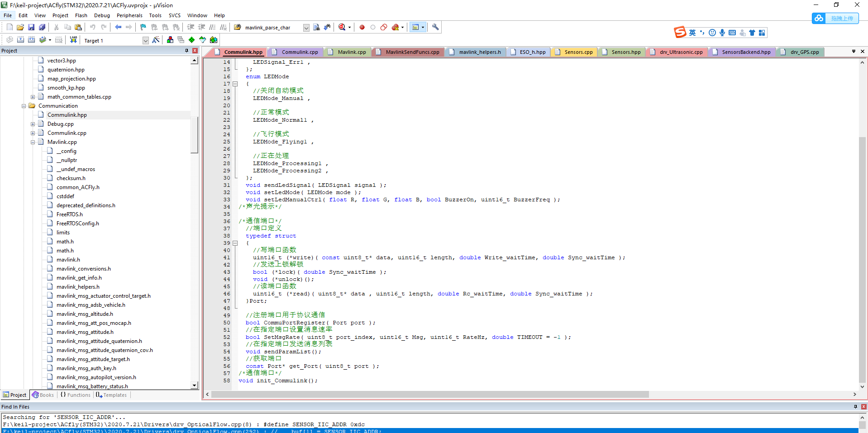
Task: Open the Configuration wrench icon
Action: tap(435, 27)
